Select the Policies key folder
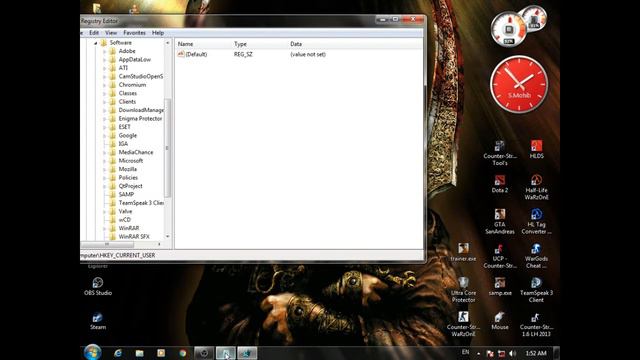640x360 pixels. tap(113, 178)
